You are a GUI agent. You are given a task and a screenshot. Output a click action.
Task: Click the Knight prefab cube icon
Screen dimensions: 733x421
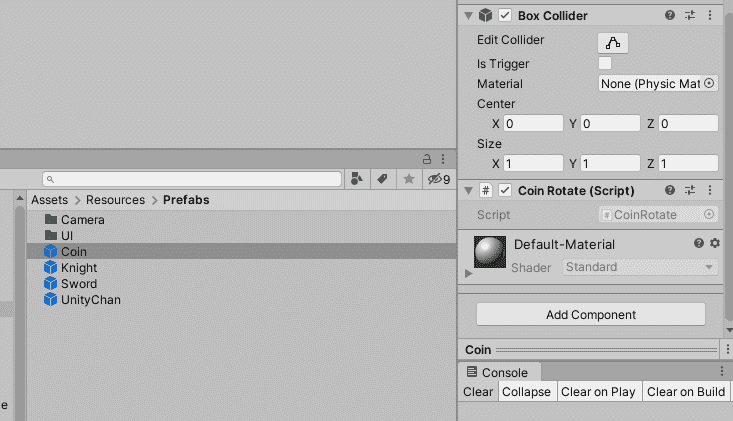50,267
